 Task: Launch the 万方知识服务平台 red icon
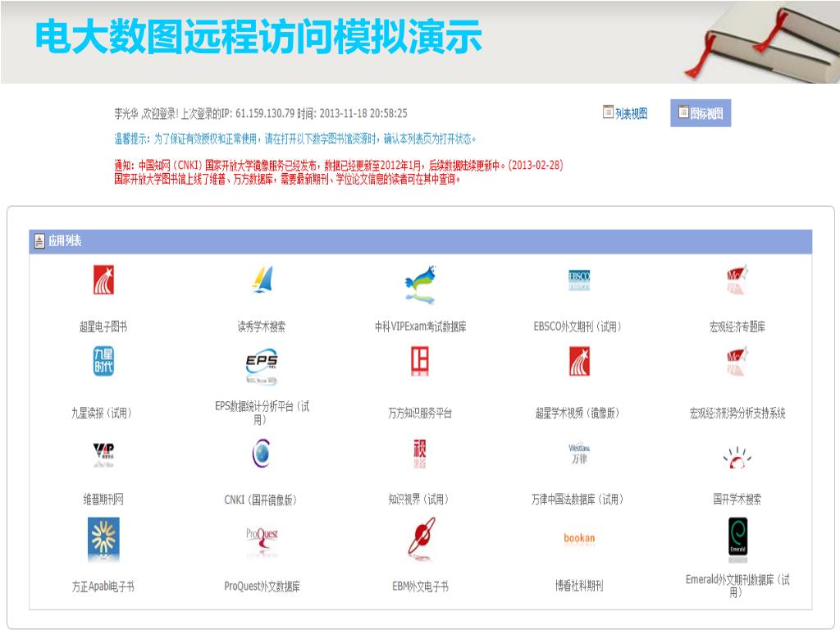coord(420,361)
